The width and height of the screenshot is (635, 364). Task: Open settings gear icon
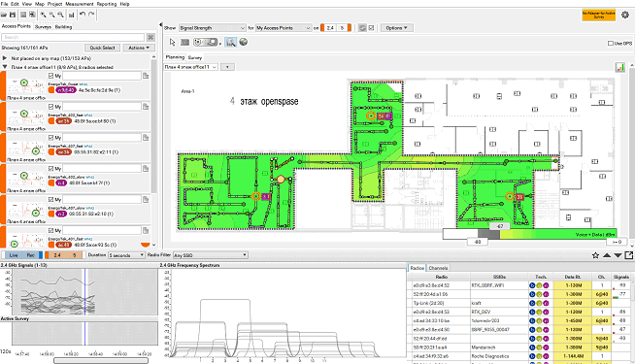(x=625, y=15)
